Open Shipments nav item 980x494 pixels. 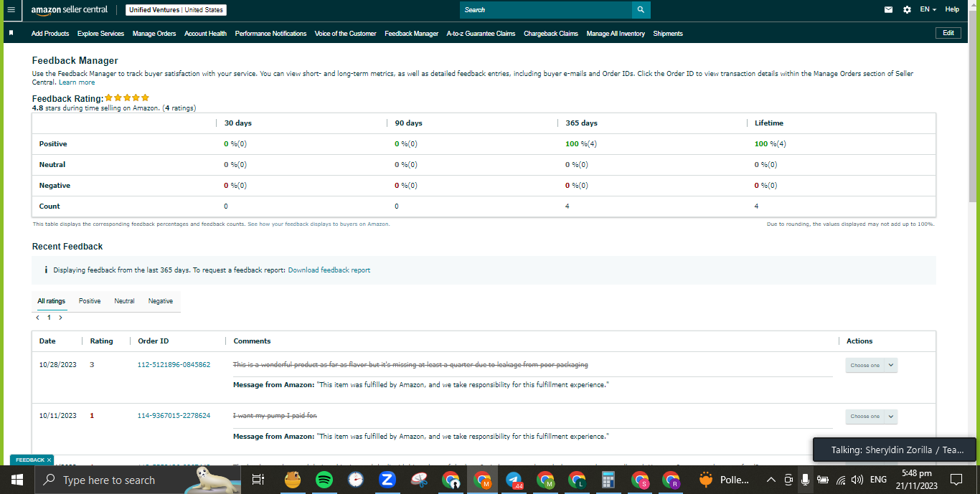tap(668, 34)
